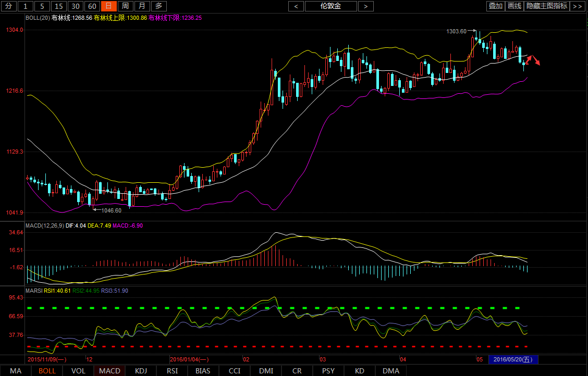Click the 伦敦金 instrument name
This screenshot has width=588, height=376.
(330, 6)
